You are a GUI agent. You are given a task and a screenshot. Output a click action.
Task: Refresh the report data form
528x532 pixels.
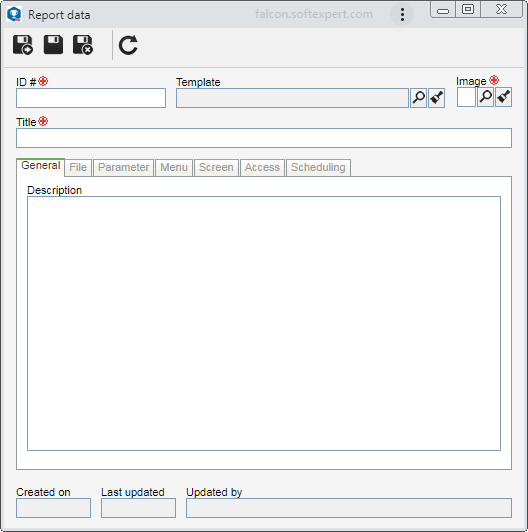(x=128, y=45)
